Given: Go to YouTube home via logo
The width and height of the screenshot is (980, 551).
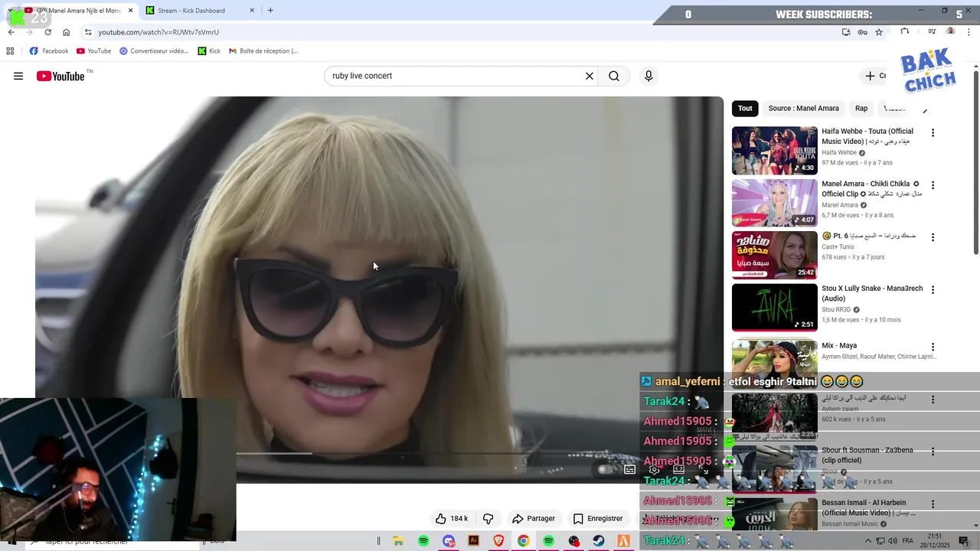Looking at the screenshot, I should pyautogui.click(x=61, y=76).
